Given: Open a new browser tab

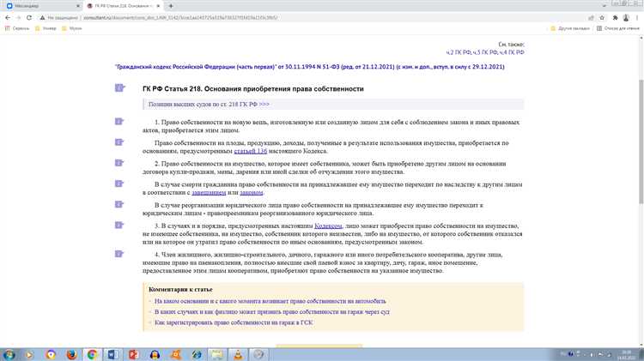Looking at the screenshot, I should click(x=171, y=6).
